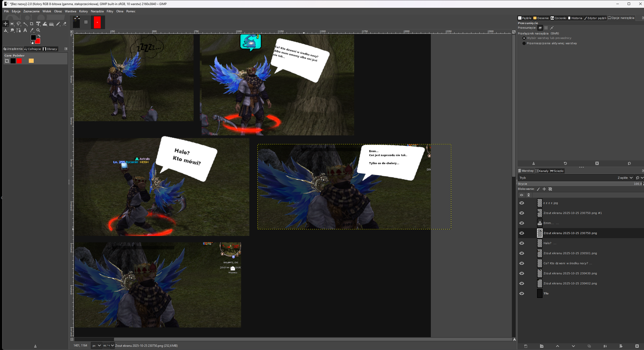
Task: Switch to the Historia tab
Action: point(575,18)
